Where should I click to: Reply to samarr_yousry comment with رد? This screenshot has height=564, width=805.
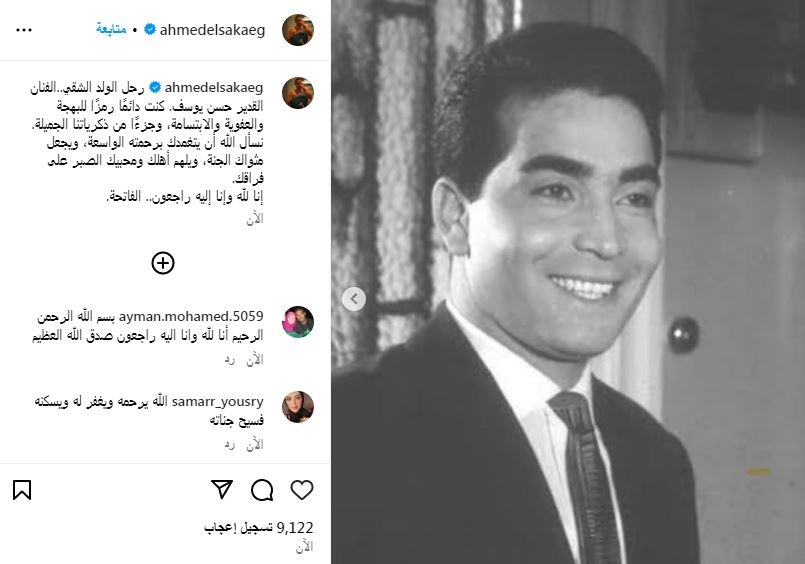[229, 444]
